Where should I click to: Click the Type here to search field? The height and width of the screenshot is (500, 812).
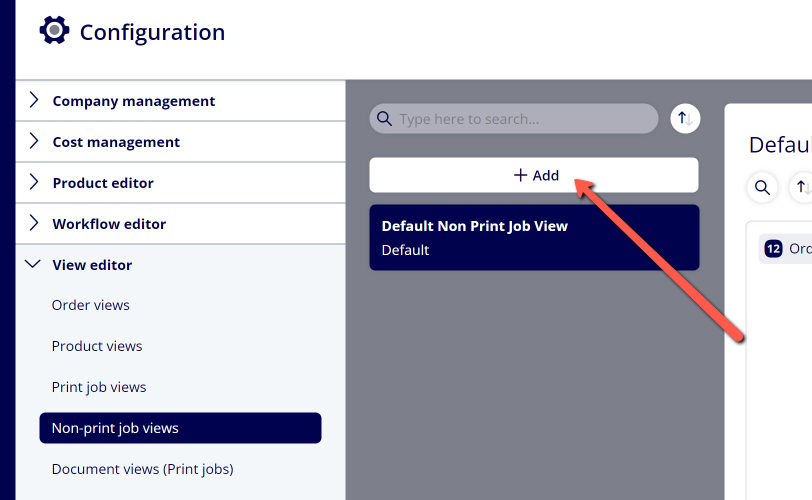click(514, 119)
